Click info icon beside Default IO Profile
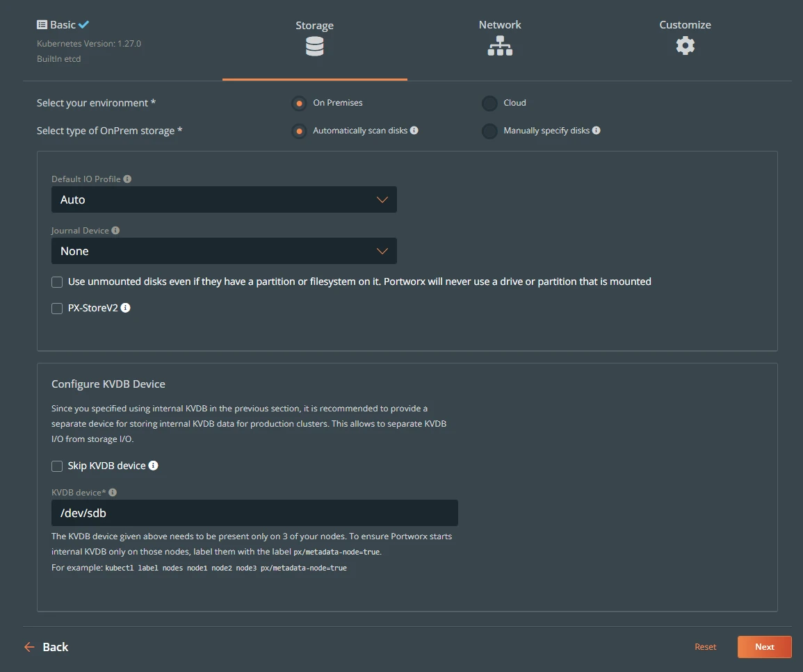 click(x=127, y=179)
